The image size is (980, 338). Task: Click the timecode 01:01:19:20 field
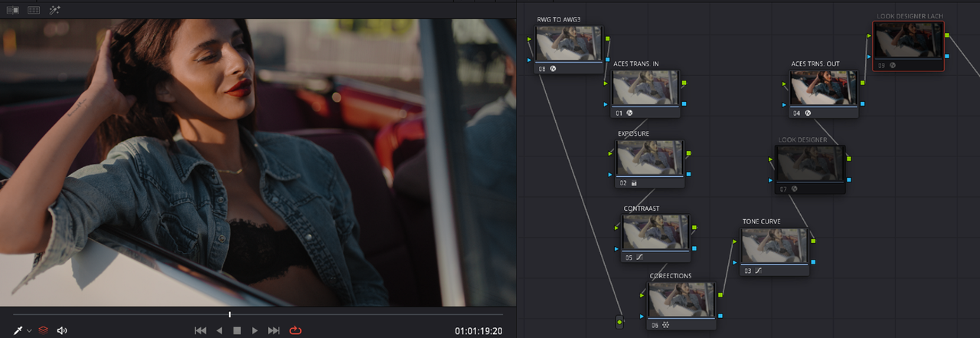pyautogui.click(x=479, y=331)
